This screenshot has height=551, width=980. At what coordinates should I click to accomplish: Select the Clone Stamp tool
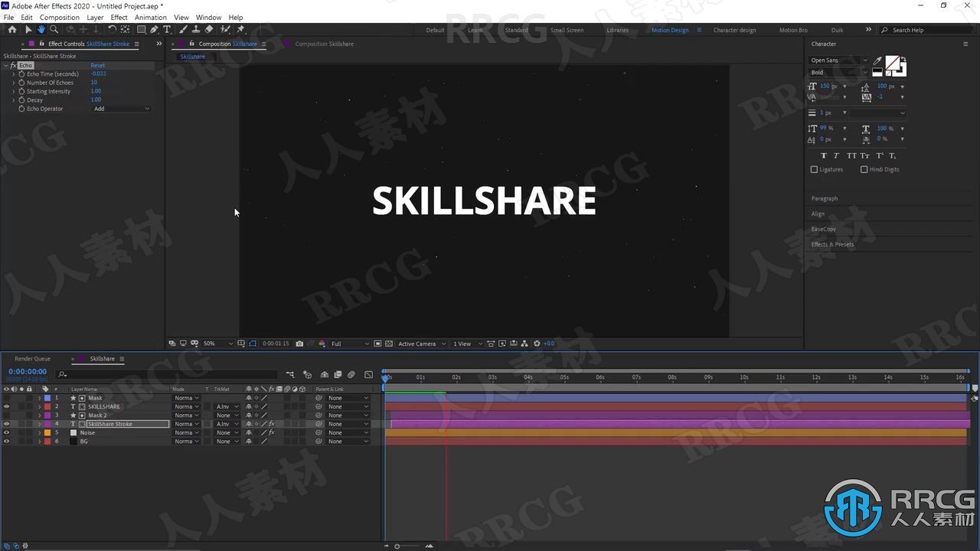click(x=196, y=30)
